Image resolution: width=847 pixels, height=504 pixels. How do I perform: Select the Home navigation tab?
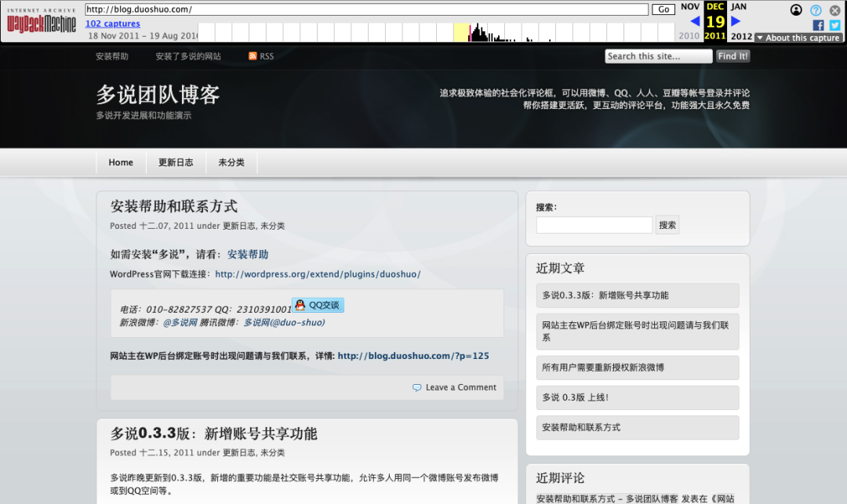point(121,163)
